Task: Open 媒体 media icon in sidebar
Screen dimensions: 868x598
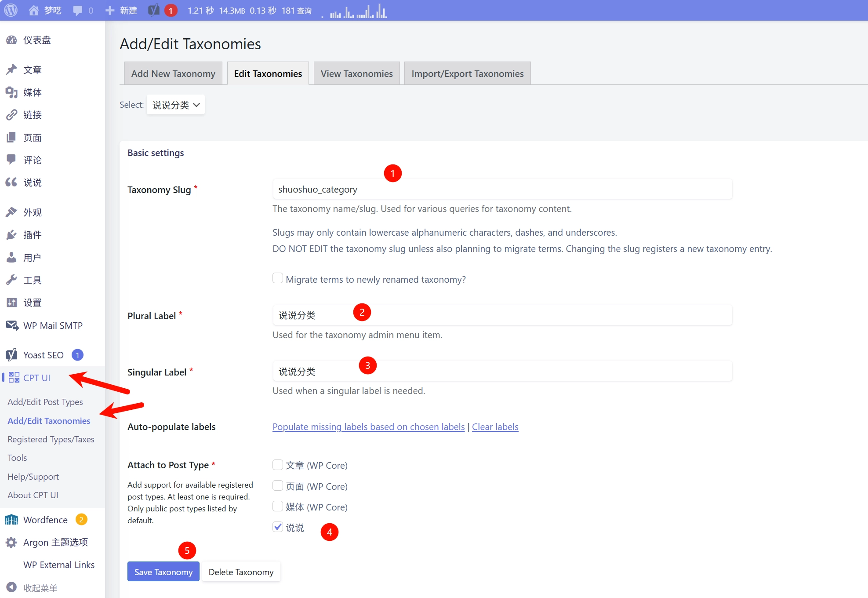Action: 11,92
